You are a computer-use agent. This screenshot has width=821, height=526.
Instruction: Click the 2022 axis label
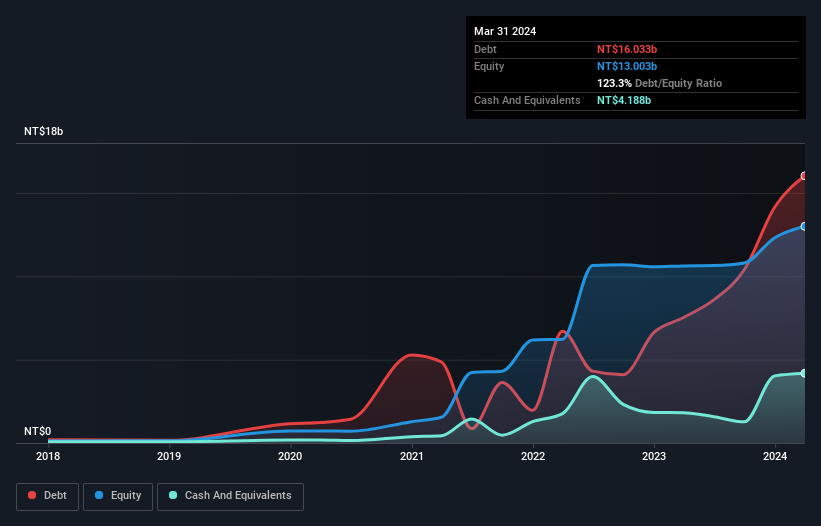[x=533, y=456]
